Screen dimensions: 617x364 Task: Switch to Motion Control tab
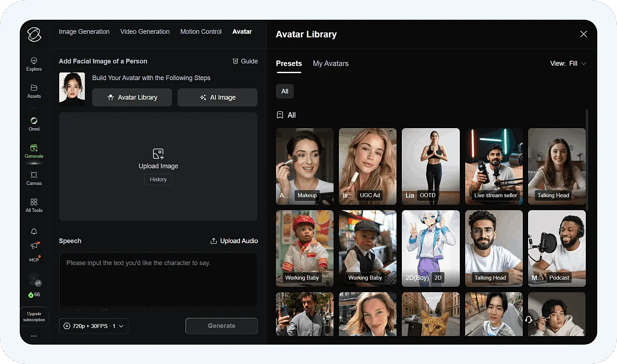pyautogui.click(x=201, y=32)
